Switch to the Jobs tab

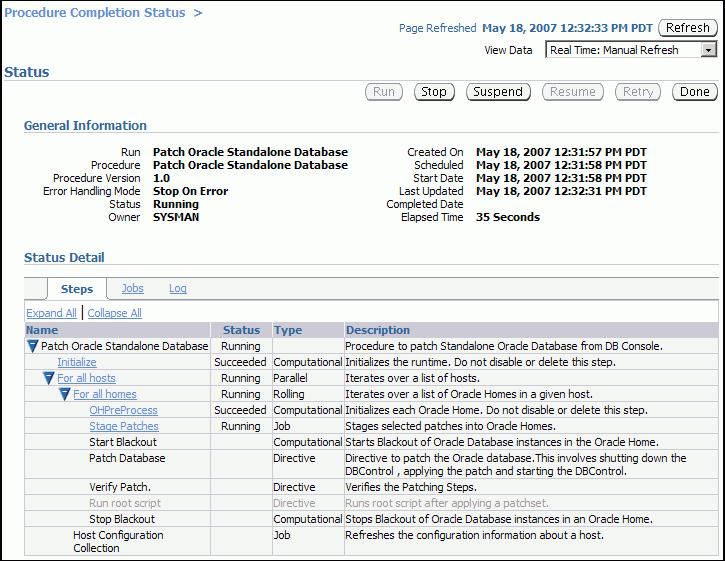coord(132,288)
